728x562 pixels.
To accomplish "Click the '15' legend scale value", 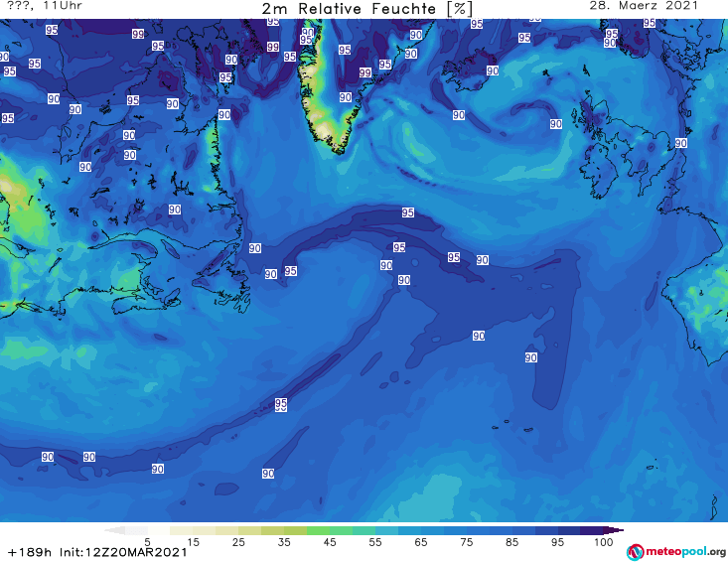I will [193, 541].
